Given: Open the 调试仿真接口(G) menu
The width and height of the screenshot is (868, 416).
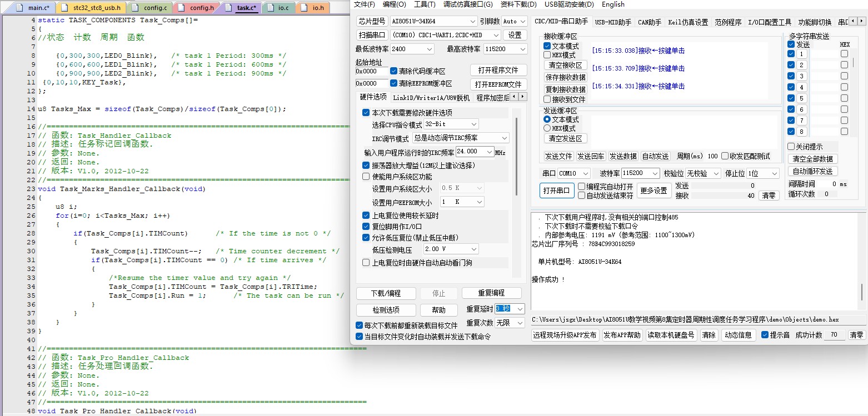Looking at the screenshot, I should [x=468, y=4].
